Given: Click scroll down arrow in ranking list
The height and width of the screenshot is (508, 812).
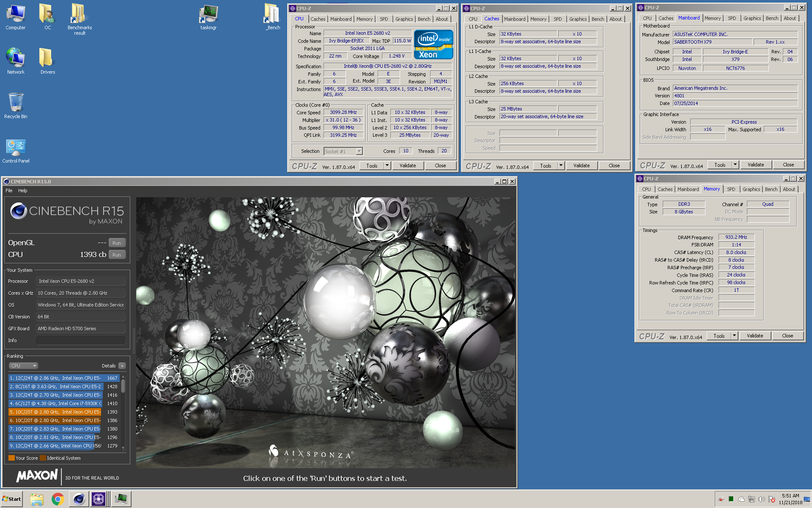Looking at the screenshot, I should click(x=123, y=448).
